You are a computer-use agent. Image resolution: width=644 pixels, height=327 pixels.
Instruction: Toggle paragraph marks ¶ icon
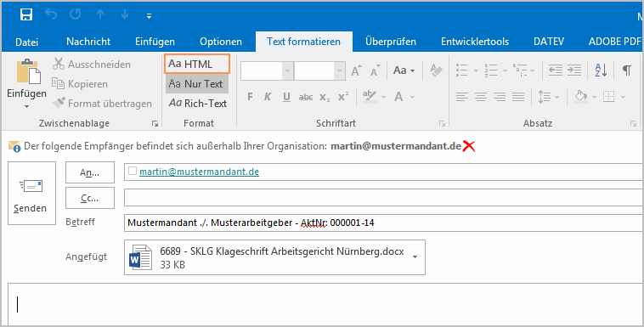click(x=627, y=70)
